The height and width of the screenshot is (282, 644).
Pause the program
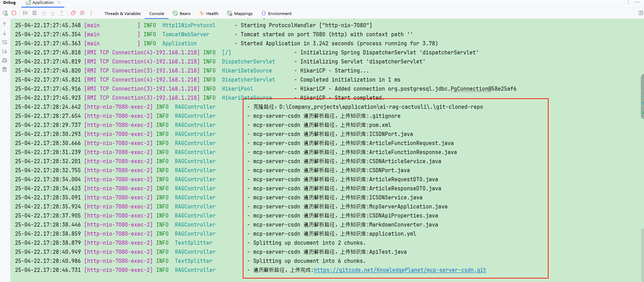34,13
